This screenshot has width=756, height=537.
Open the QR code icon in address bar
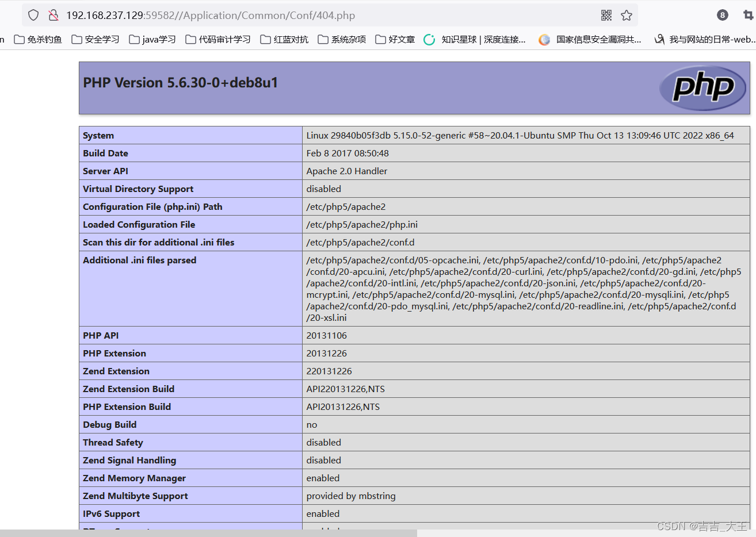(606, 15)
